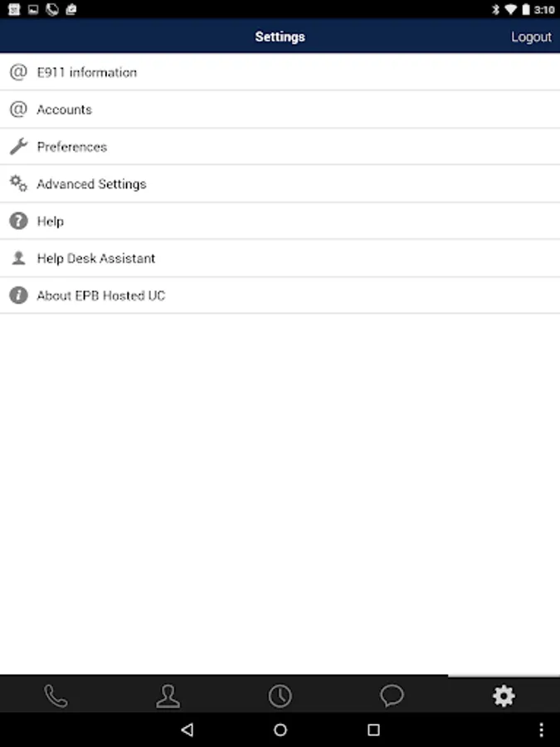Open the three-dot overflow menu

(x=542, y=730)
